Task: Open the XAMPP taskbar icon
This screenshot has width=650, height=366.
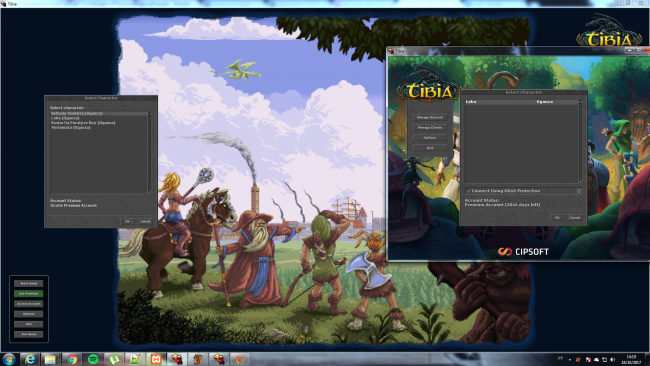Action: (156, 359)
